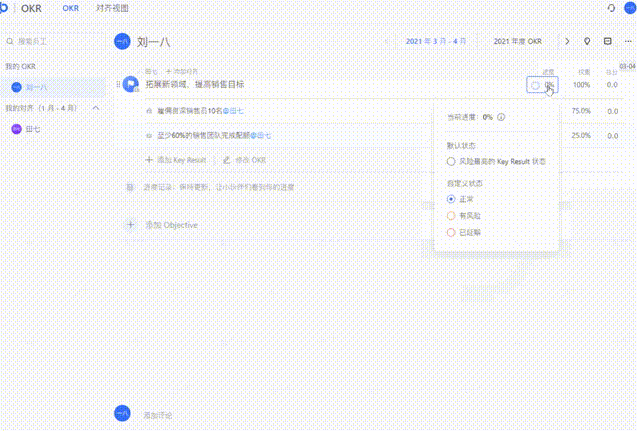This screenshot has width=637, height=431.
Task: Click the @田七 mention in 至少60% row
Action: (x=260, y=136)
